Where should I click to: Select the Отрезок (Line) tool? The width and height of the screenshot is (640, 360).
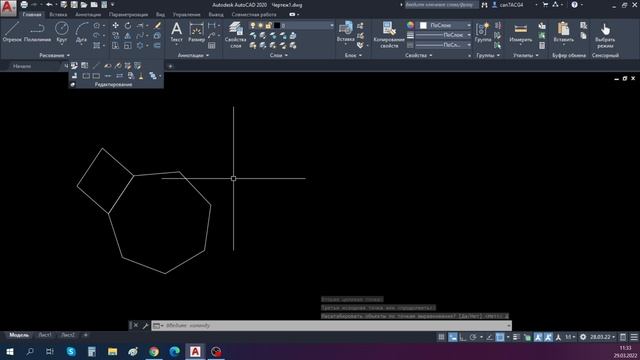point(12,32)
